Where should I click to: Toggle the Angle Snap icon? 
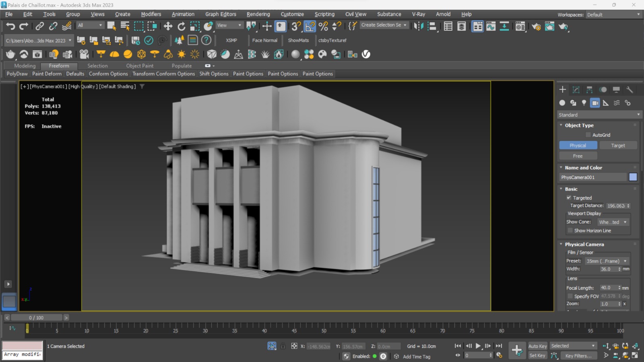pyautogui.click(x=310, y=27)
